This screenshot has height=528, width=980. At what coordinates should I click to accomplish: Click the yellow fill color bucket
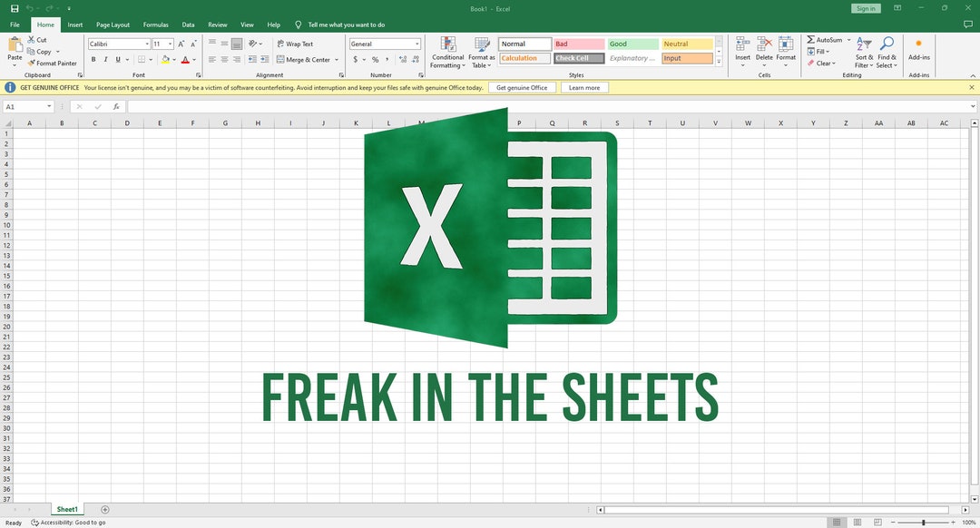tap(165, 59)
